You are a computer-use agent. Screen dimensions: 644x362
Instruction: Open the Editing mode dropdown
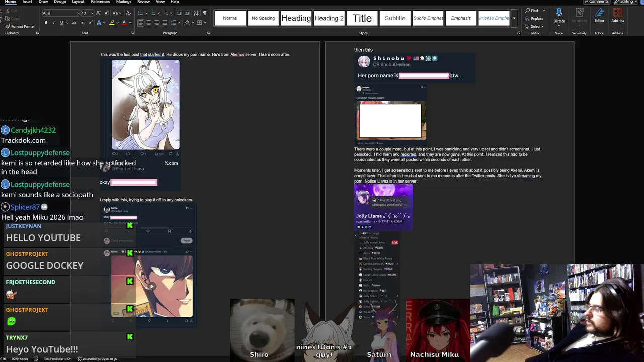[626, 2]
